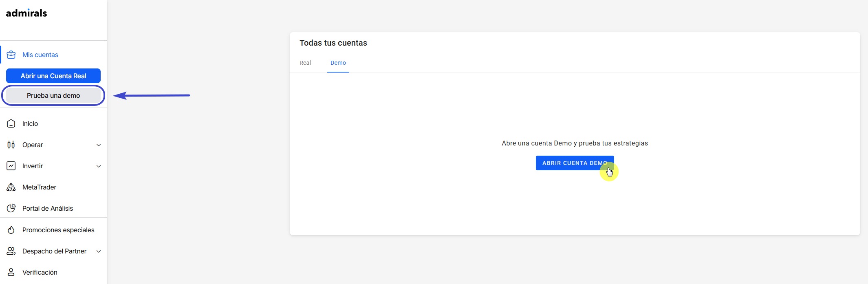Click the Todas tus cuentas heading
The width and height of the screenshot is (868, 284).
coord(333,43)
